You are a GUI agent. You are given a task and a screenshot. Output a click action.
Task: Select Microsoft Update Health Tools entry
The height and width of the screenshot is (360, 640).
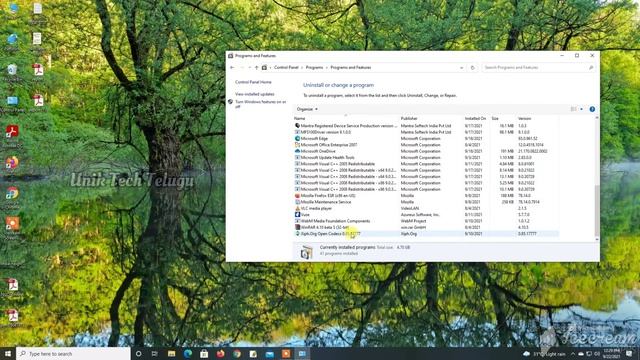(x=426, y=158)
